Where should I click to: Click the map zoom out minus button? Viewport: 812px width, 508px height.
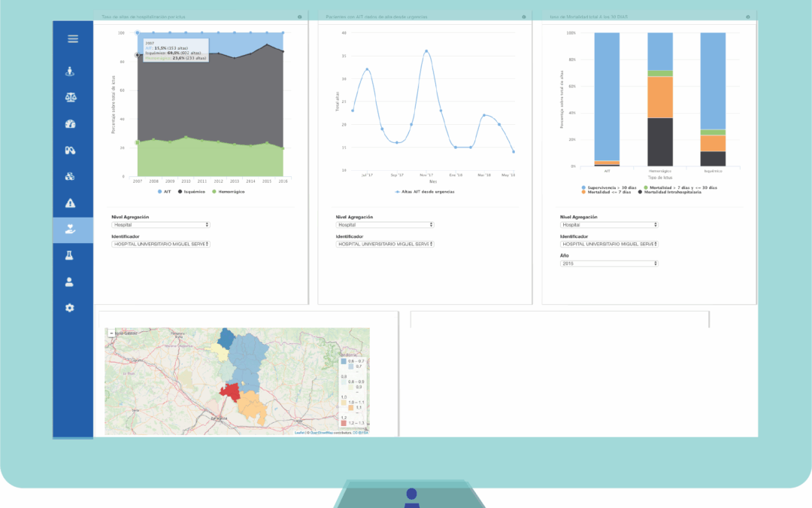[111, 333]
